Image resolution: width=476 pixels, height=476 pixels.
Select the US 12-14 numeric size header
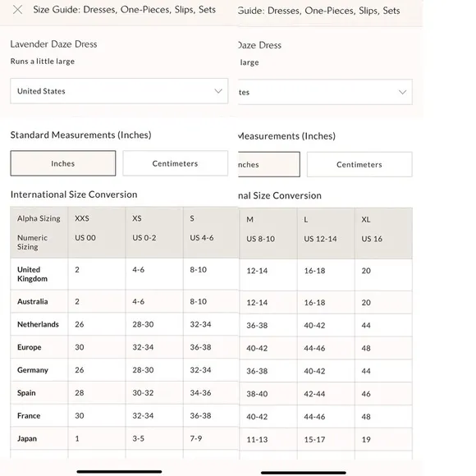tap(320, 239)
